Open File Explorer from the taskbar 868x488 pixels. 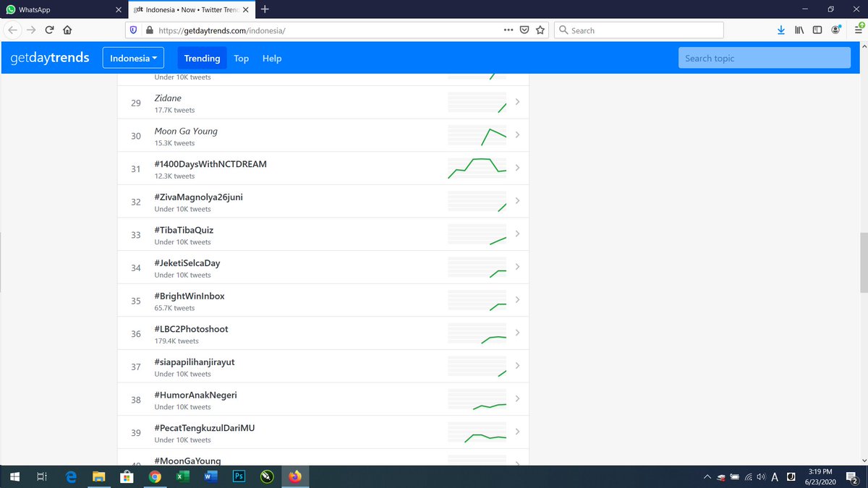pos(99,476)
